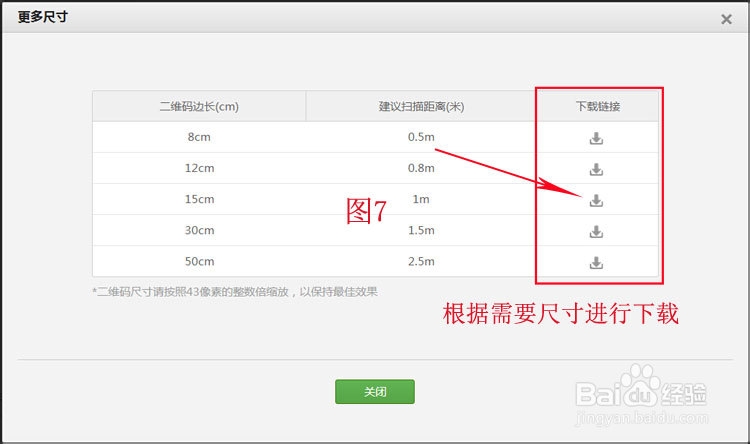Click the 0.5m scan distance cell
The width and height of the screenshot is (750, 444).
(421, 137)
